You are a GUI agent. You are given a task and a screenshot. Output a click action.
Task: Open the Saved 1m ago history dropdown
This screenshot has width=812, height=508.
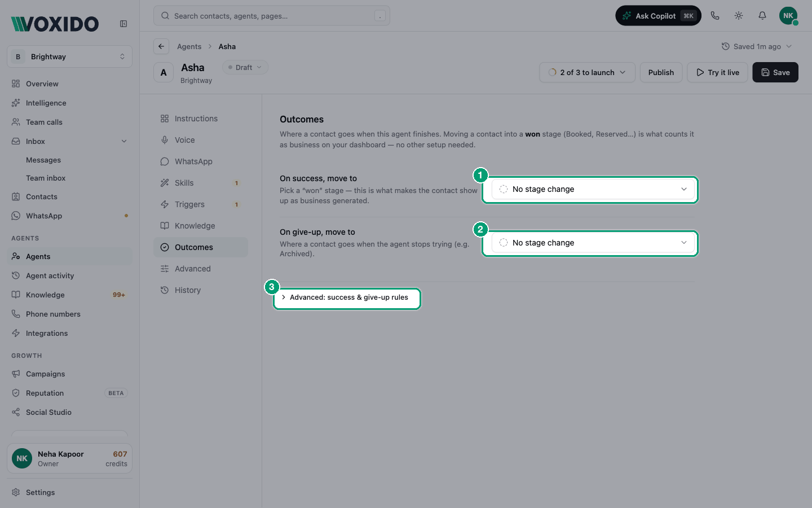[757, 46]
